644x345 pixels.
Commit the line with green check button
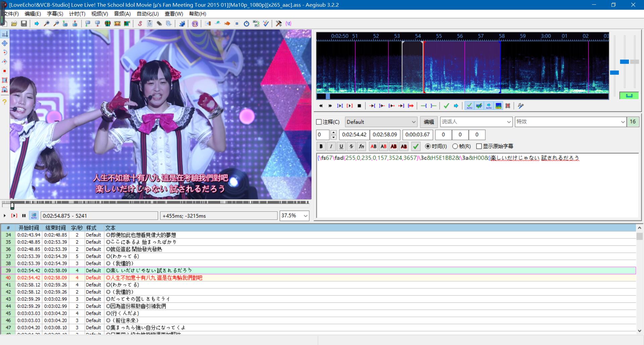(416, 146)
